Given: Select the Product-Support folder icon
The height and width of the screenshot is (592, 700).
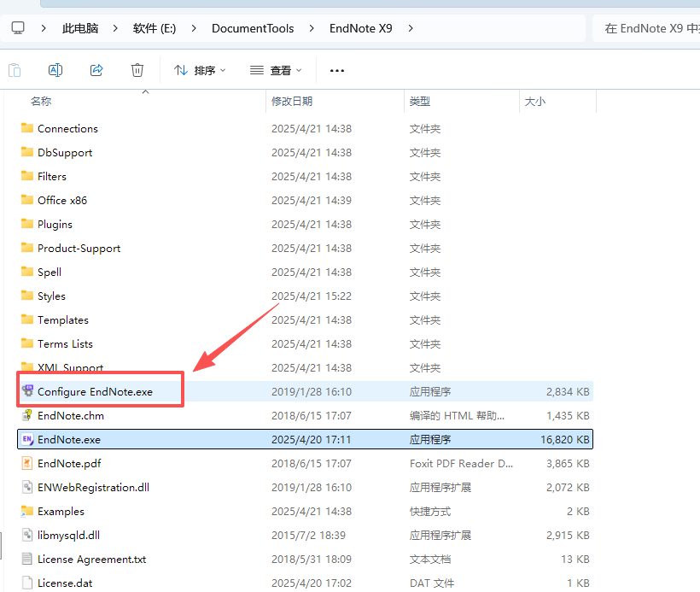Looking at the screenshot, I should pos(27,248).
